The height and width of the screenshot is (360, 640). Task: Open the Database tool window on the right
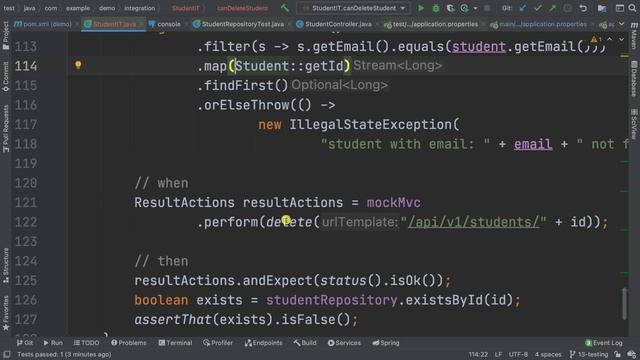pyautogui.click(x=634, y=79)
